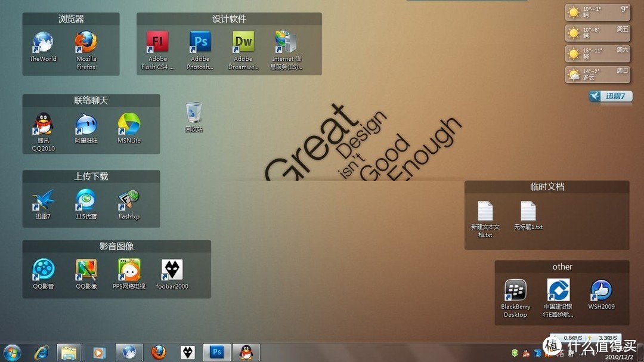Open BlackBerry Desktop shortcut

click(x=515, y=298)
